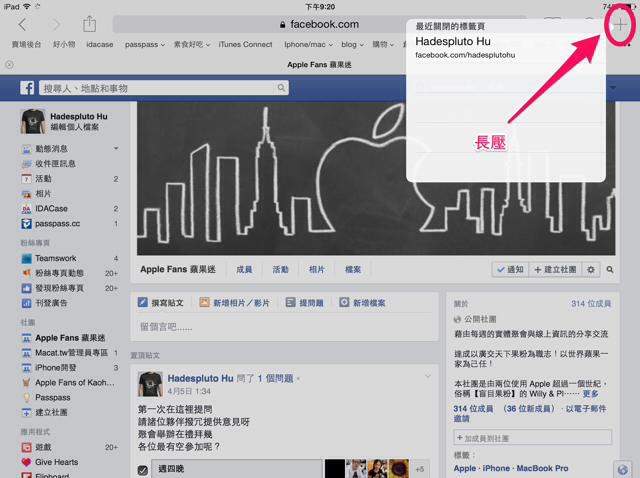Image resolution: width=640 pixels, height=478 pixels.
Task: Open Apple Fans 蘋果迷 group in sidebar
Action: tap(63, 338)
